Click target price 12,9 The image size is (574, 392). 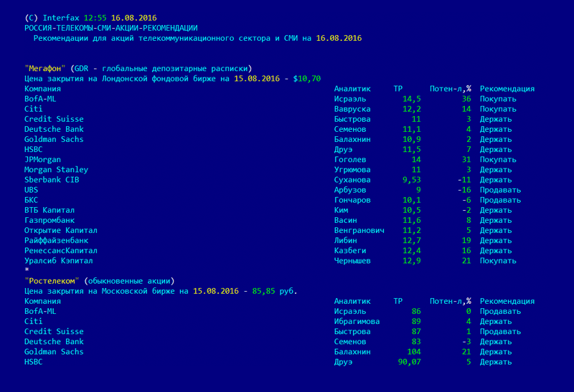pyautogui.click(x=411, y=261)
